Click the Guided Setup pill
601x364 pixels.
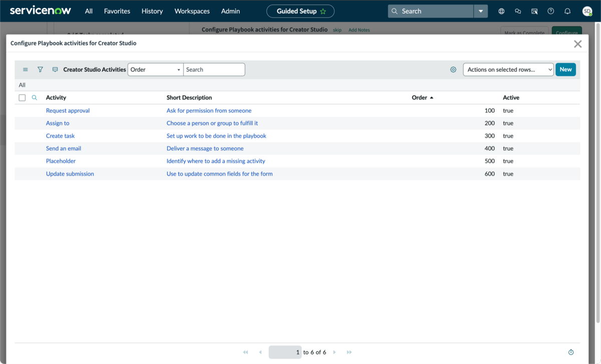pyautogui.click(x=300, y=11)
